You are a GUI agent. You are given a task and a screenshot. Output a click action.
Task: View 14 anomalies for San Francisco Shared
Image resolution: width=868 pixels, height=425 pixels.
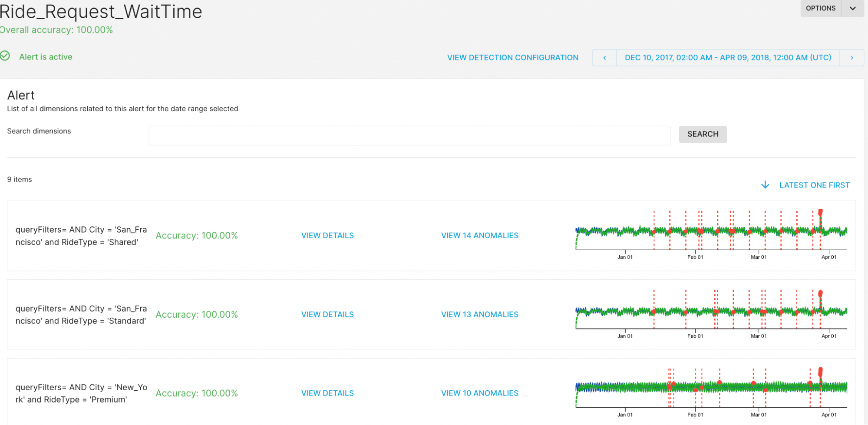point(479,235)
